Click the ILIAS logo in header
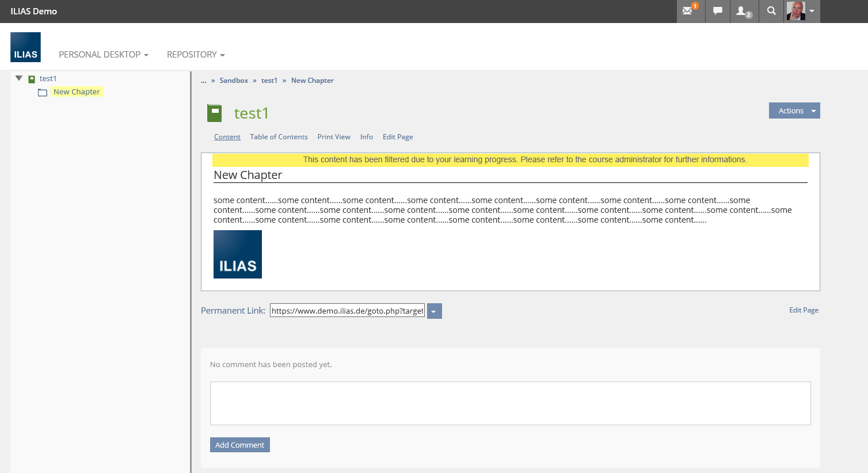This screenshot has width=868, height=473. click(x=25, y=47)
